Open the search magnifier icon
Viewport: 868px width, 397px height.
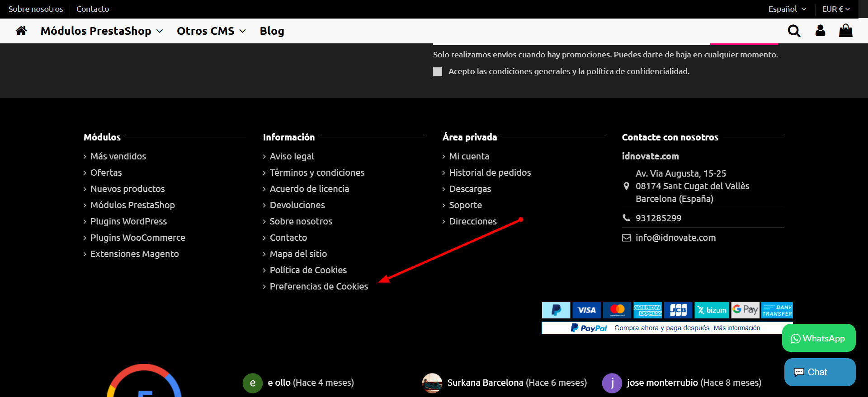[794, 31]
